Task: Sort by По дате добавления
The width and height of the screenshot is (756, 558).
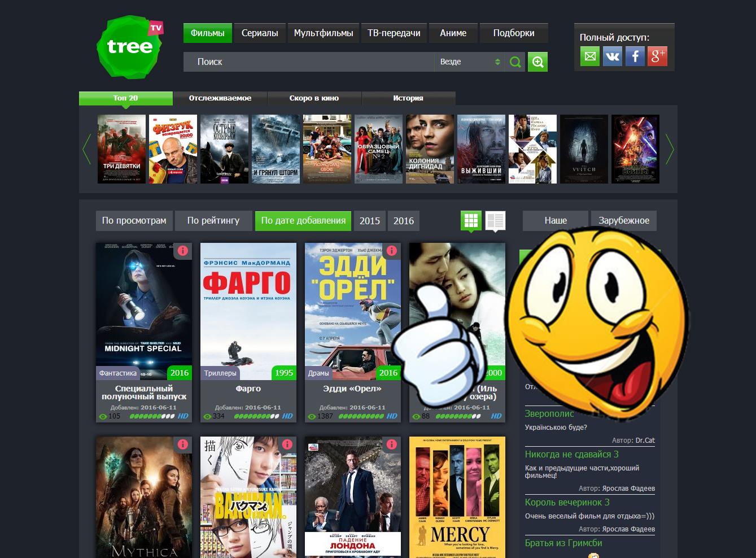Action: [x=303, y=221]
